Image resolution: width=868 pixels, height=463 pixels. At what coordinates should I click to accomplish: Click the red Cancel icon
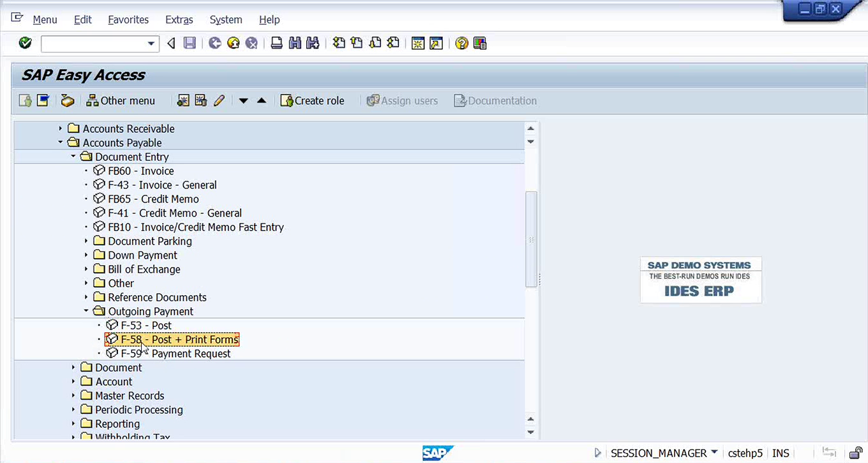point(252,43)
